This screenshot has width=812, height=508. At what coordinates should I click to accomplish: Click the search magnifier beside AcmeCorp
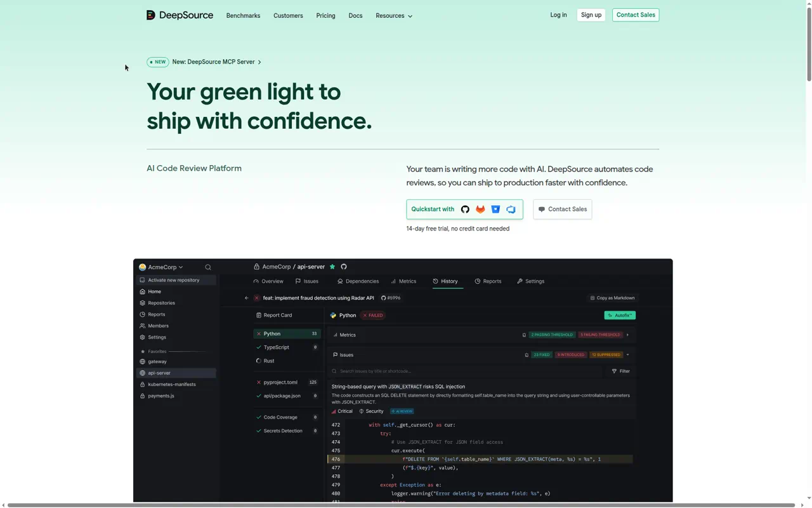pyautogui.click(x=208, y=267)
